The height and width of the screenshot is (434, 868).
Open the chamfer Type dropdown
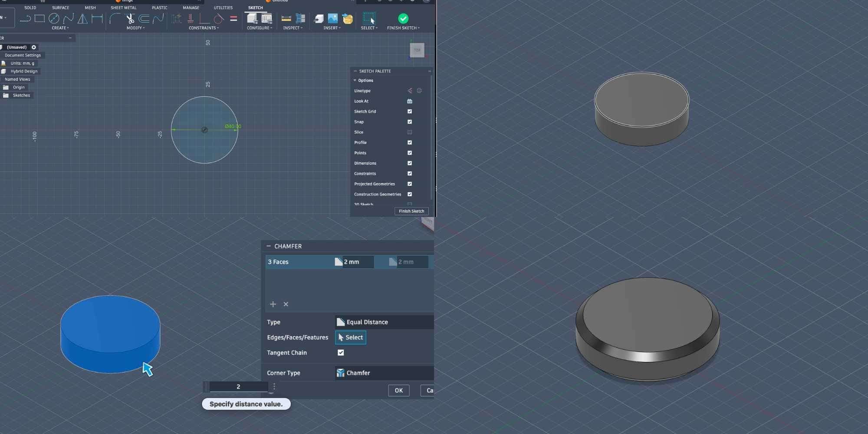(x=384, y=322)
